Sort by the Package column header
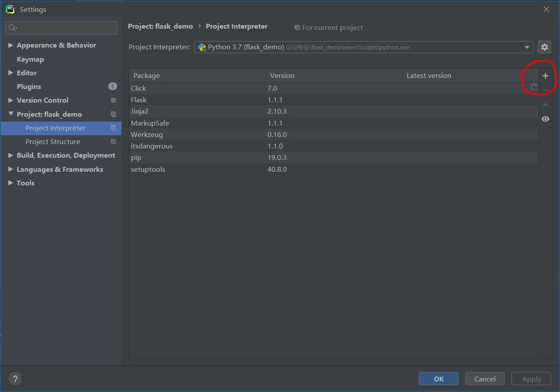The width and height of the screenshot is (560, 392). [x=197, y=76]
